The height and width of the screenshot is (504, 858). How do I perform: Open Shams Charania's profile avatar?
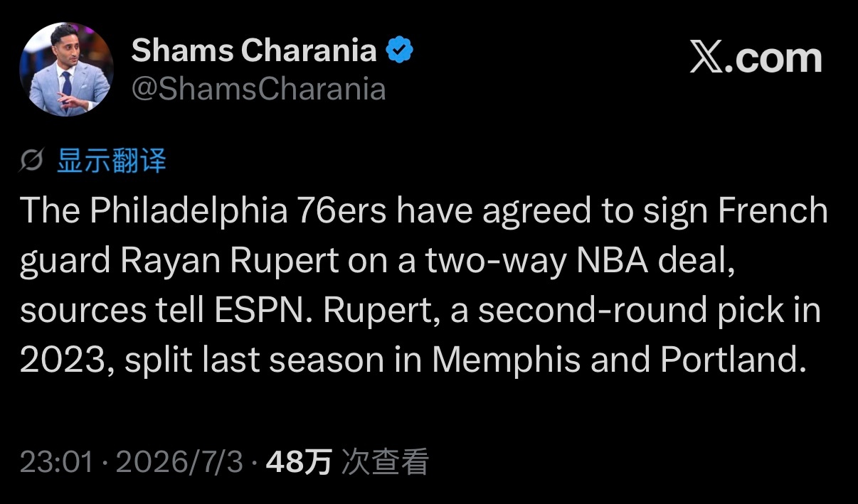(66, 69)
